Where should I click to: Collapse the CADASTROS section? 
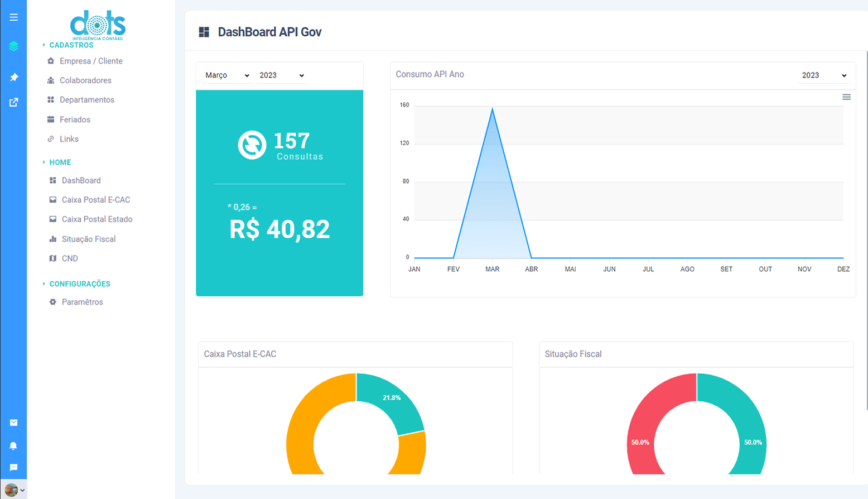coord(71,45)
